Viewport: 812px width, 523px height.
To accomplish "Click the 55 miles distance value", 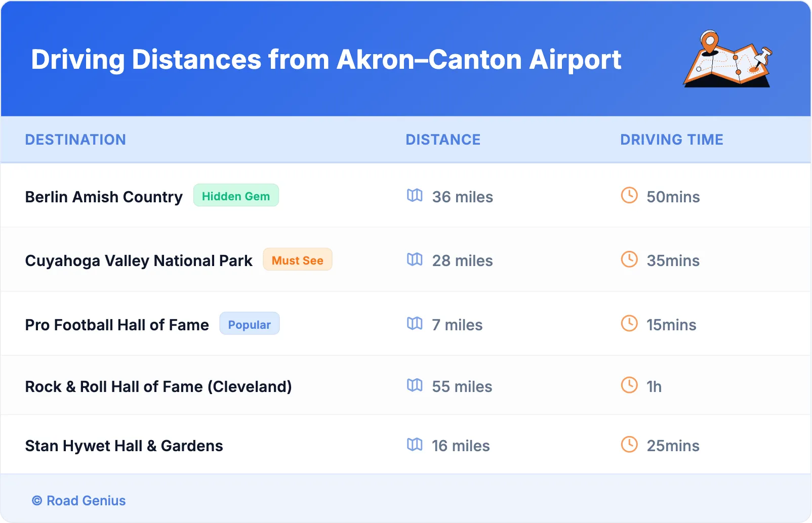I will pyautogui.click(x=462, y=386).
